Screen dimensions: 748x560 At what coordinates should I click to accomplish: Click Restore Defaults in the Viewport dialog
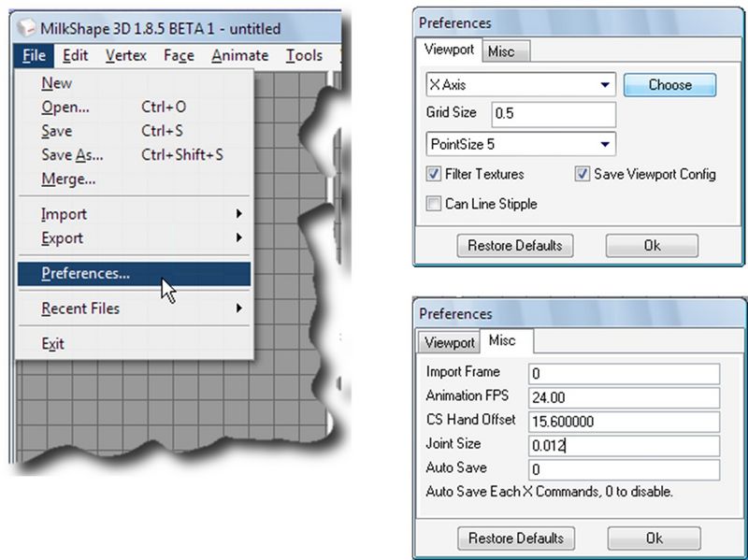(x=514, y=246)
